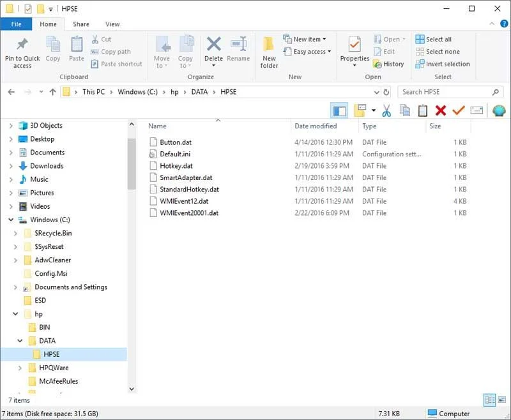The height and width of the screenshot is (420, 511).
Task: Expand Documents and Settings node
Action: click(15, 287)
